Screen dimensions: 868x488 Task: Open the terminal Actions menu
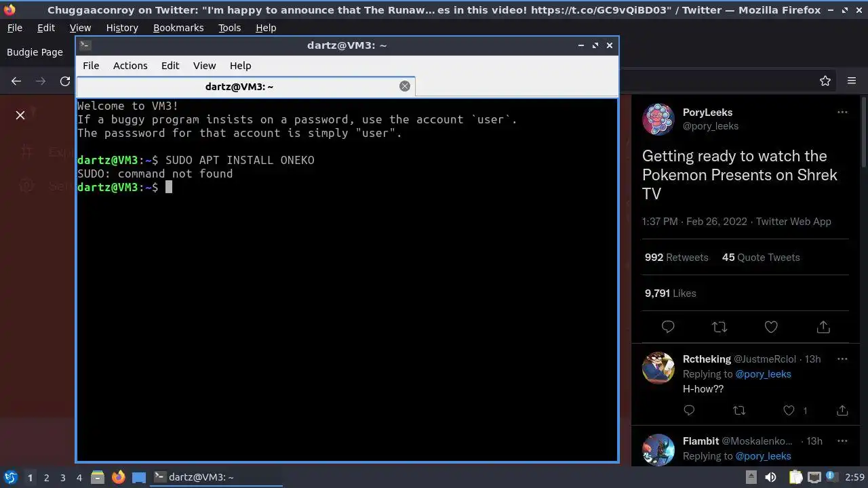[x=130, y=66]
